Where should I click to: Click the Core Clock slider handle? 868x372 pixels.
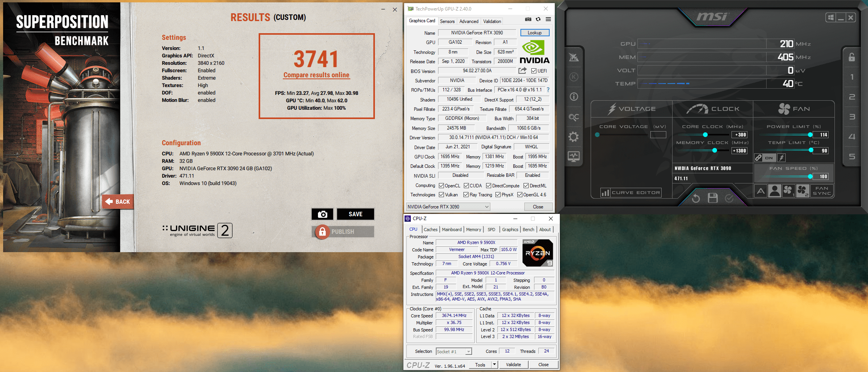(705, 135)
